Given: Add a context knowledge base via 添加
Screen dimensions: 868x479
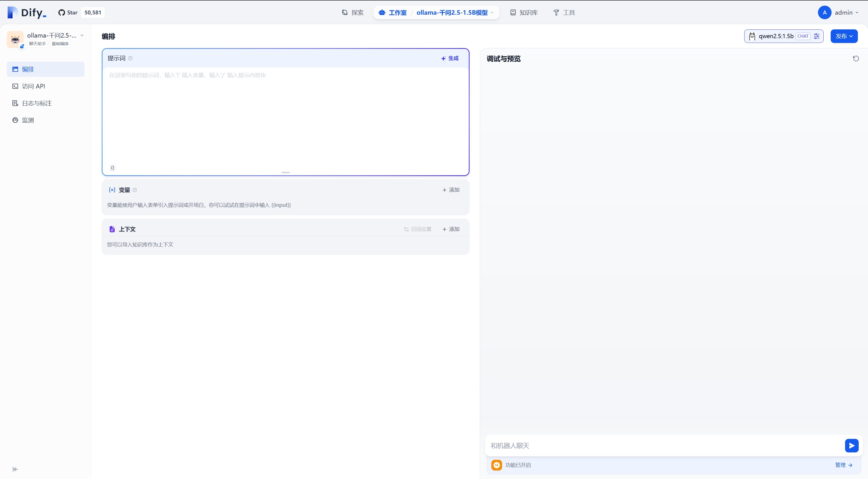Looking at the screenshot, I should [x=451, y=229].
